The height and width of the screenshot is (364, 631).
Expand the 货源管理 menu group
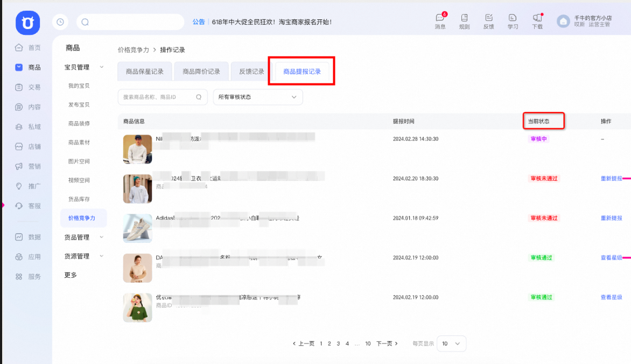point(83,256)
